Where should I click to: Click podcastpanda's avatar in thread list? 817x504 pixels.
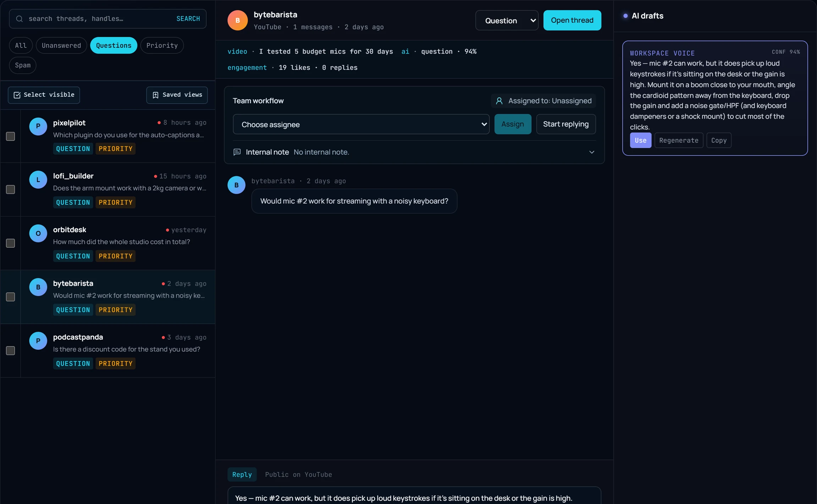click(x=38, y=340)
